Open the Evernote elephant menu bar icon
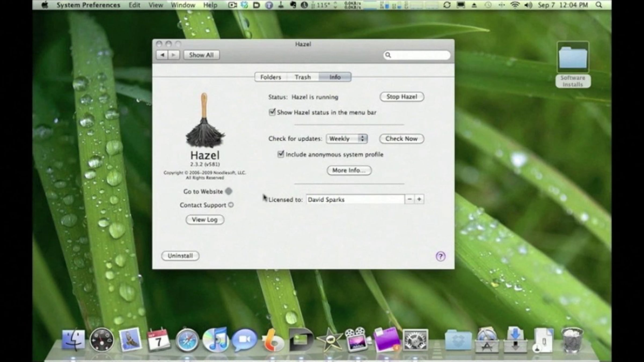 (x=293, y=5)
